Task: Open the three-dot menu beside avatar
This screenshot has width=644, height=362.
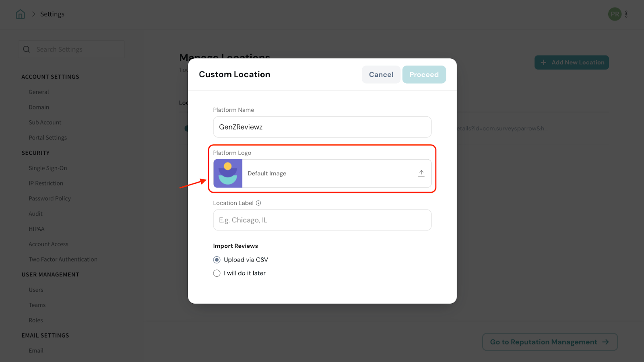Action: tap(626, 14)
